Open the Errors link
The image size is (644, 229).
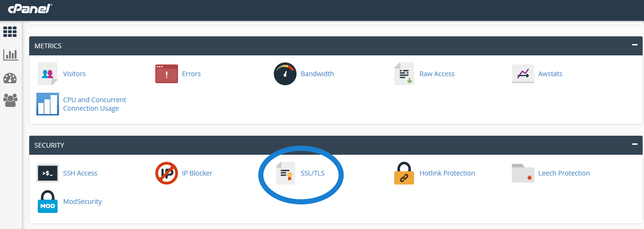[192, 74]
